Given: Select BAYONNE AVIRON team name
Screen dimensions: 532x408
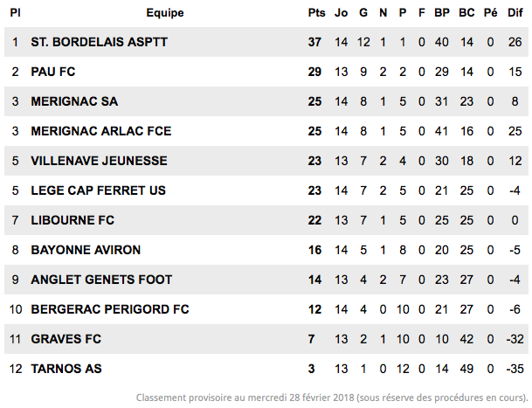Looking at the screenshot, I should pos(86,250).
